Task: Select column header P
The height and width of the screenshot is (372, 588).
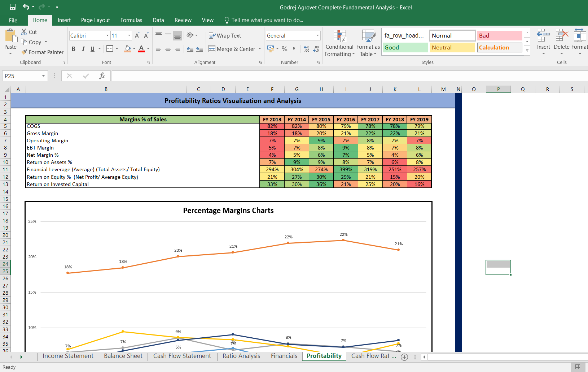Action: [x=498, y=89]
